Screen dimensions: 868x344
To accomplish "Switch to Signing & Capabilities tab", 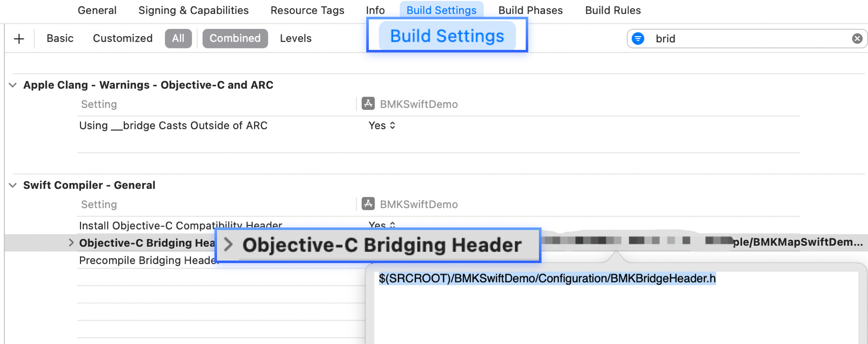I will point(194,10).
